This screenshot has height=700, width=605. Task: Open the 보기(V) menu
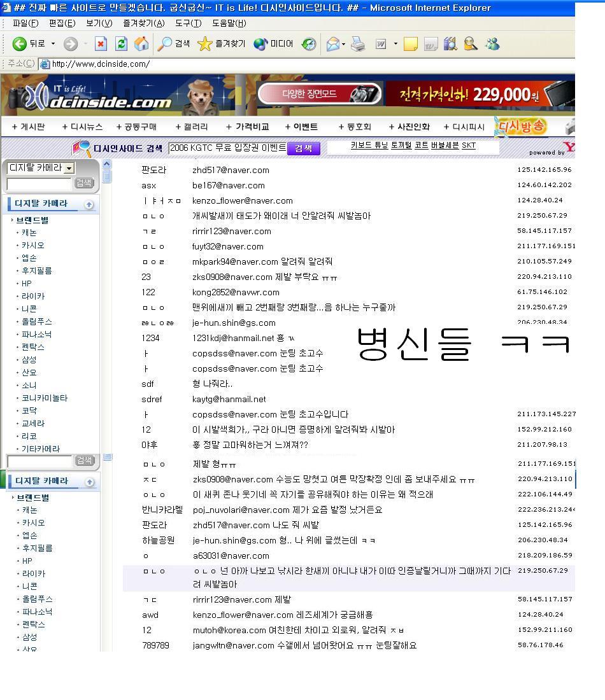tap(99, 23)
